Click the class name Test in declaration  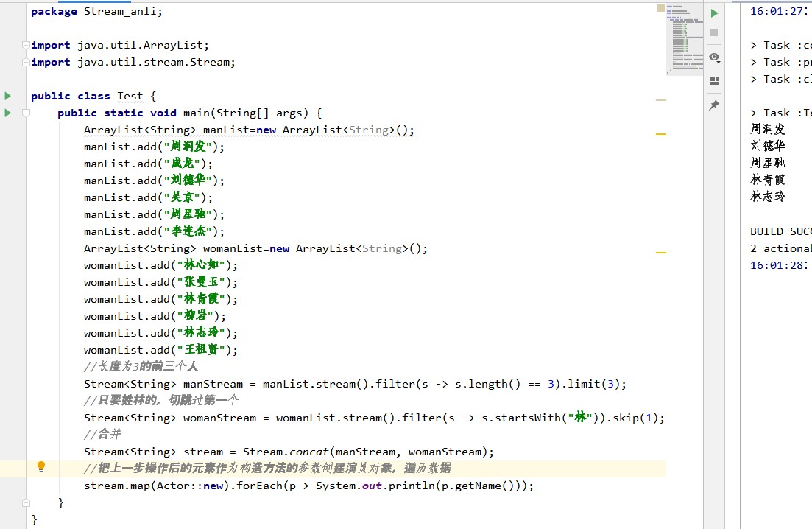130,96
